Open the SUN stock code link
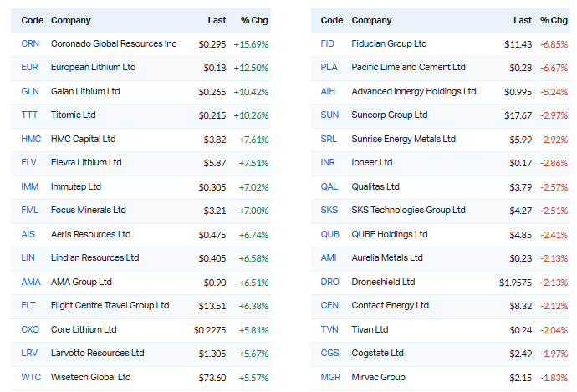This screenshot has width=577, height=392. 329,115
